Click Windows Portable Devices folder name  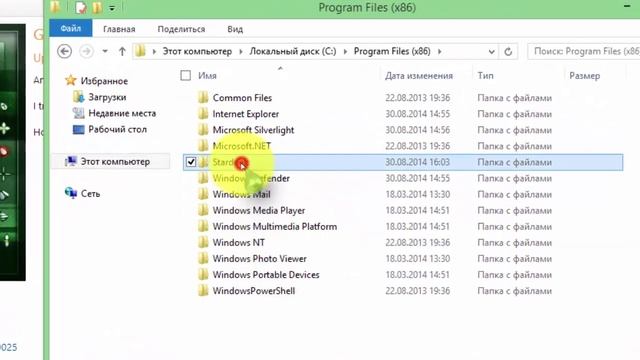[266, 275]
